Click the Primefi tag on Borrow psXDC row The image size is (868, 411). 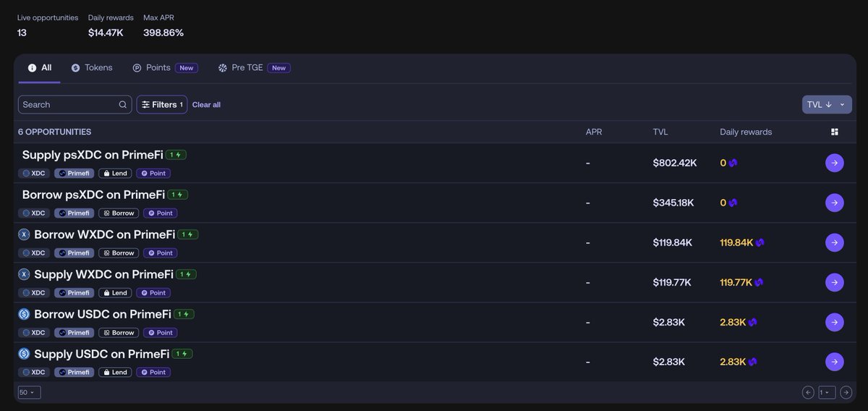coord(75,213)
